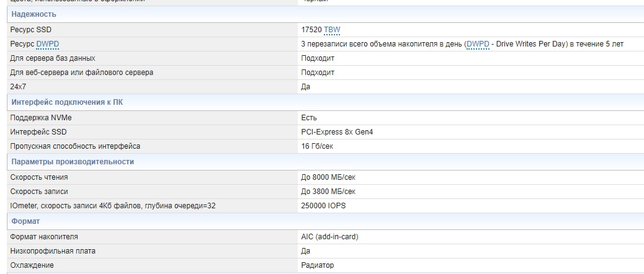Click the AIC (add-in-card) value
The width and height of the screenshot is (644, 274).
click(x=329, y=237)
